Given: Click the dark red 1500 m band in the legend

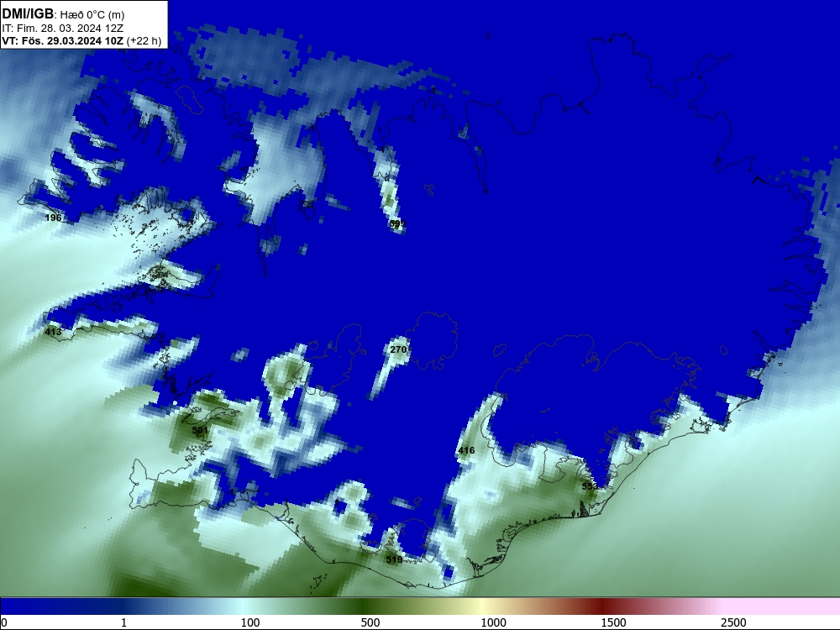Looking at the screenshot, I should pyautogui.click(x=604, y=606).
